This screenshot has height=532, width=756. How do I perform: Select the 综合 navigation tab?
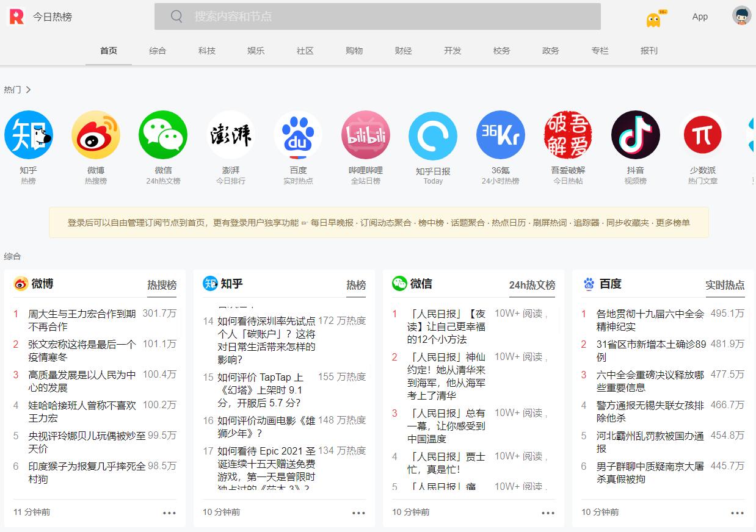click(x=158, y=51)
